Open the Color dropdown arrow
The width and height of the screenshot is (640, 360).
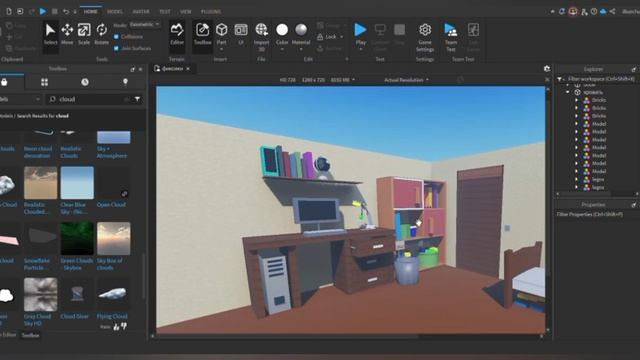pos(282,49)
